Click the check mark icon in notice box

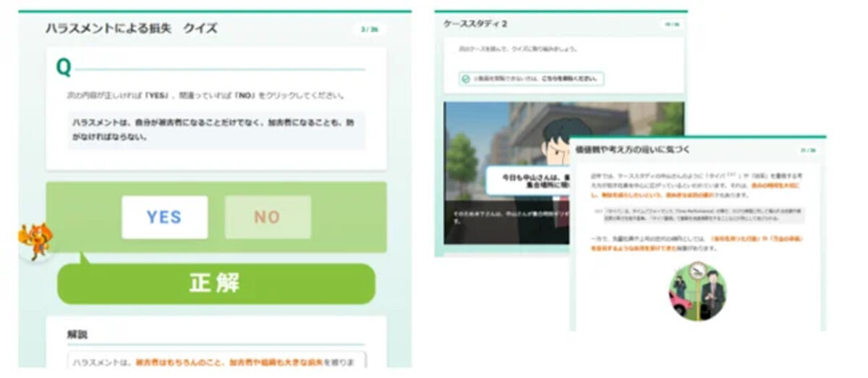coord(466,79)
